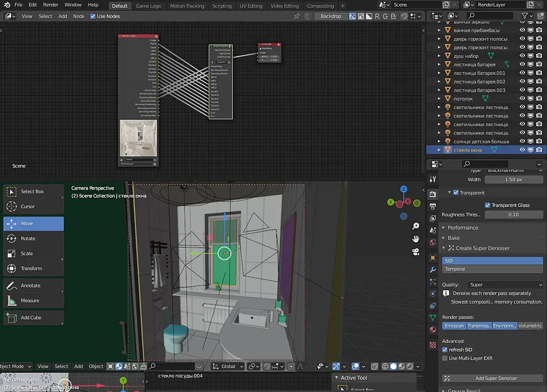
Task: Toggle camera view in viewport
Action: click(x=416, y=252)
